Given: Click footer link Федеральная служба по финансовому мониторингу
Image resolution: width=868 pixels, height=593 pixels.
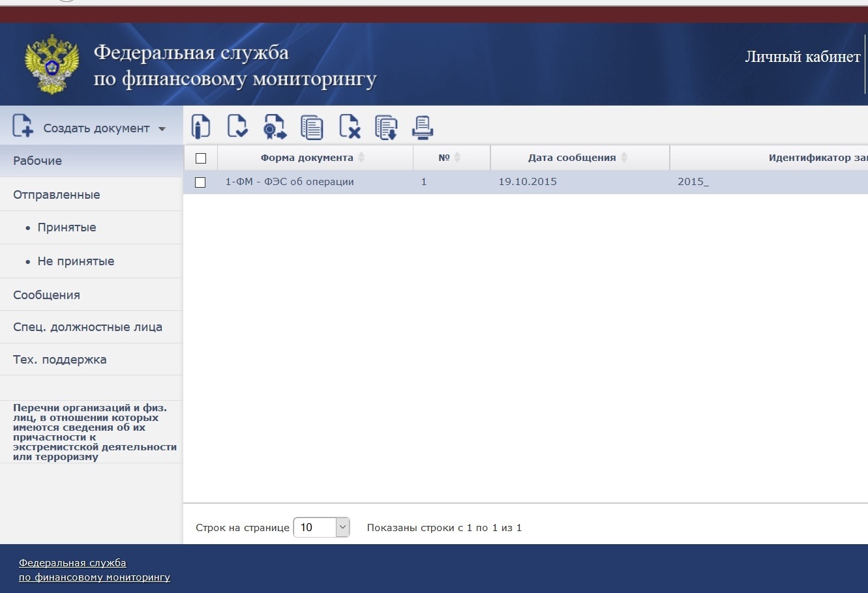Looking at the screenshot, I should click(x=95, y=570).
